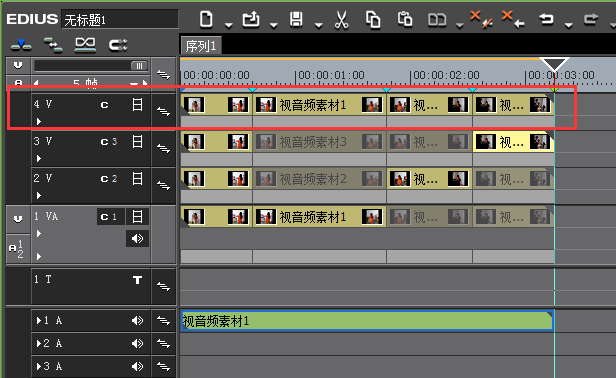616x378 pixels.
Task: Save the project with floppy icon
Action: pos(296,19)
